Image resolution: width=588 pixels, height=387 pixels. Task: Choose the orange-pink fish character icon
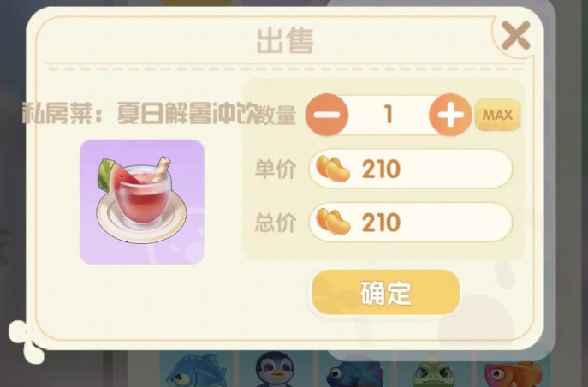(513, 373)
